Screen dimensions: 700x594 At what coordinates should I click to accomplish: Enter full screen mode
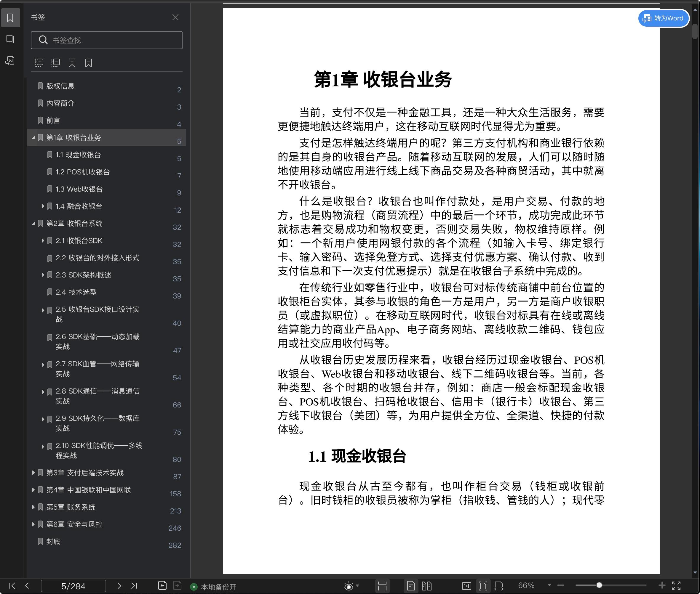(676, 586)
